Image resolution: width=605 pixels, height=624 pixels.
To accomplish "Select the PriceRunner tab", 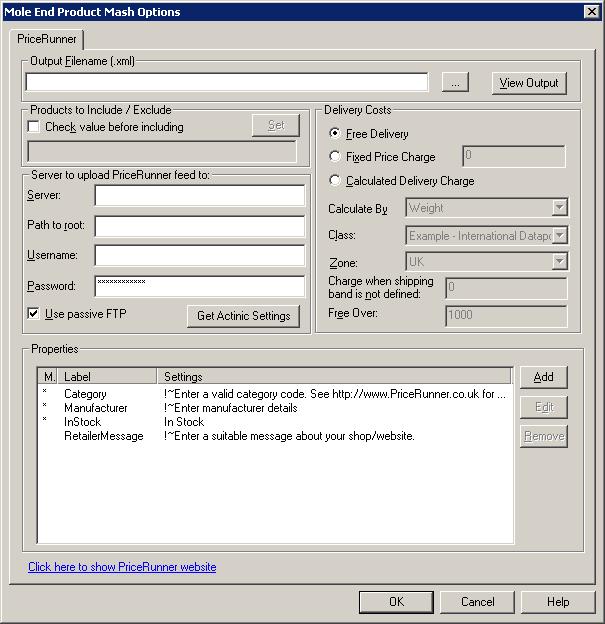I will click(47, 39).
